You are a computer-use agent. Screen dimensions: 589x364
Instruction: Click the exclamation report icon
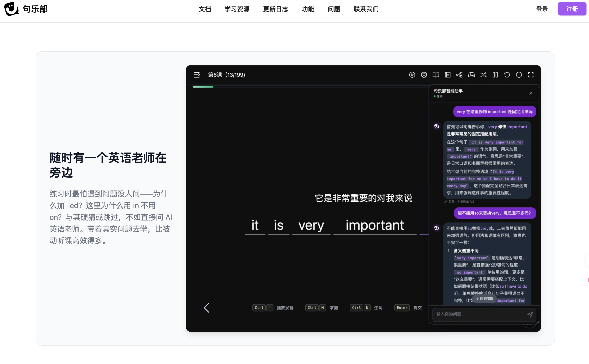point(519,75)
